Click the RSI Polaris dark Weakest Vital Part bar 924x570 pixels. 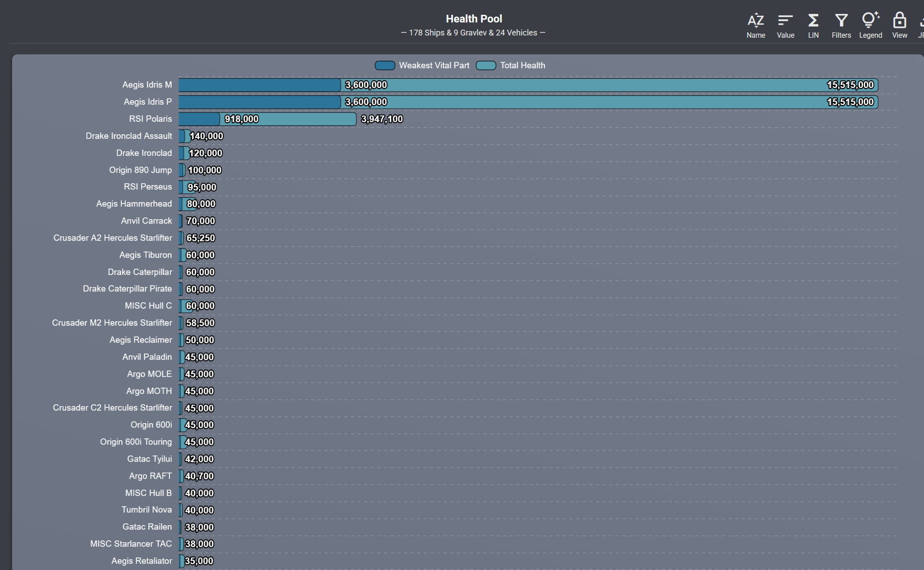(x=199, y=119)
